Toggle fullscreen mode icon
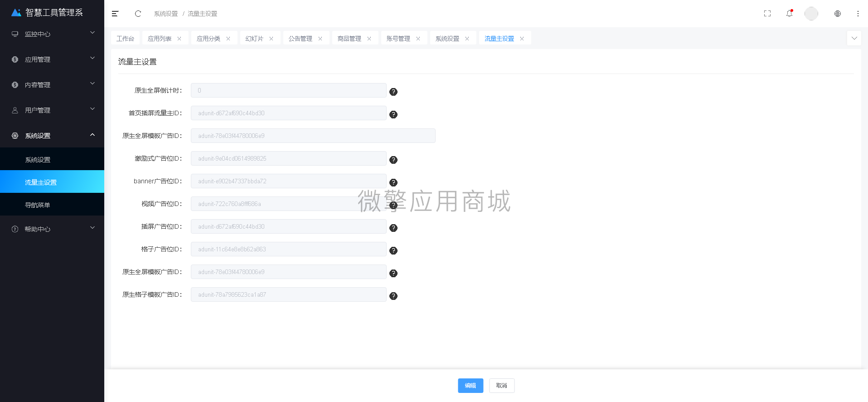Screen dimensions: 868x402 (767, 14)
